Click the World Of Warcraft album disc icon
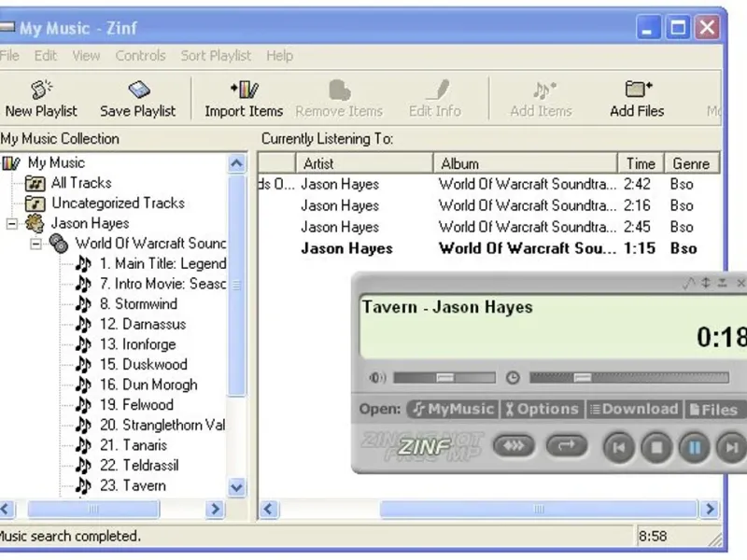This screenshot has height=560, width=747. pyautogui.click(x=59, y=244)
